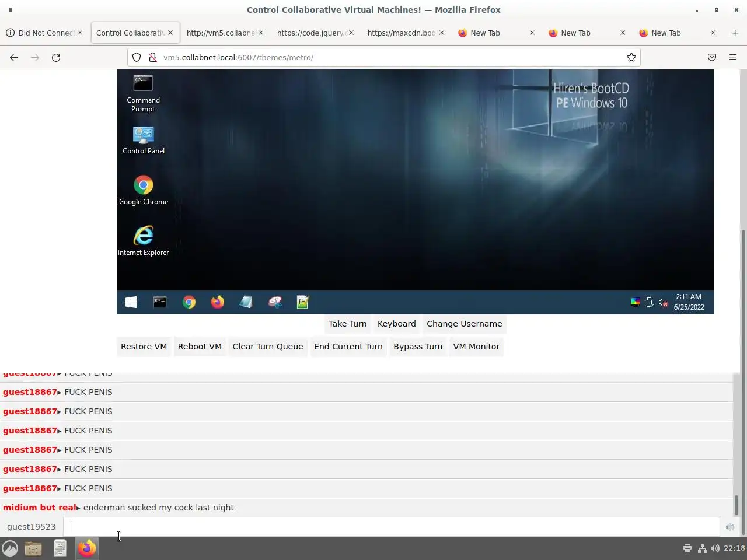This screenshot has width=747, height=560.
Task: Close the https://code.jquery tab
Action: (351, 33)
